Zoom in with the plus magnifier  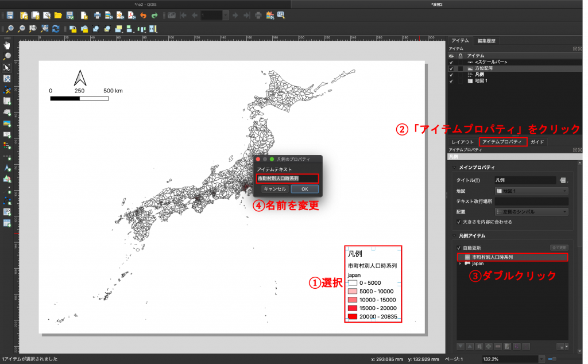tap(10, 29)
